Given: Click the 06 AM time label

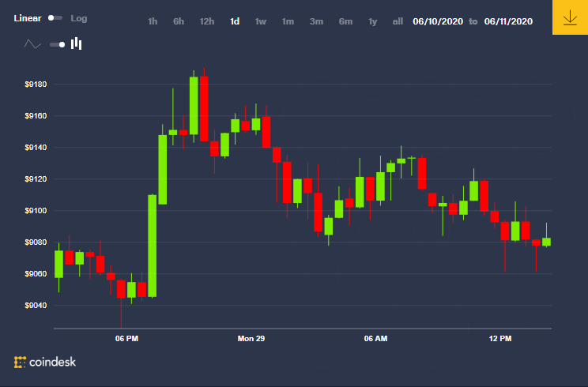Looking at the screenshot, I should pos(375,339).
